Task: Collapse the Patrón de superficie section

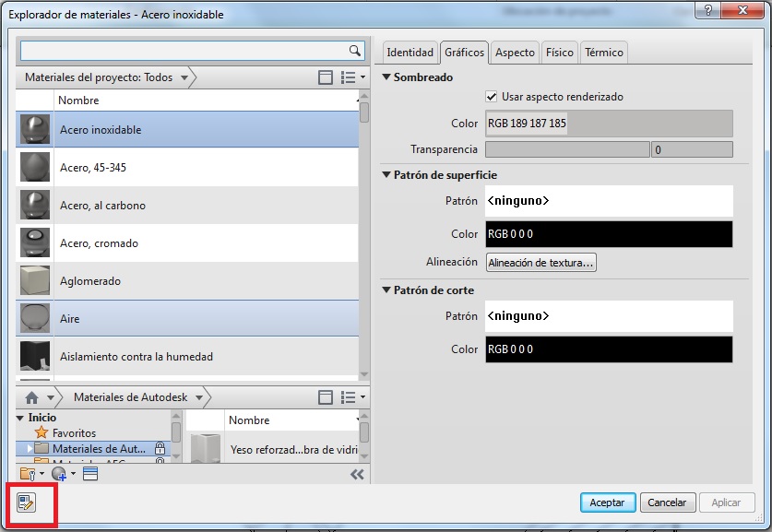Action: [x=386, y=175]
